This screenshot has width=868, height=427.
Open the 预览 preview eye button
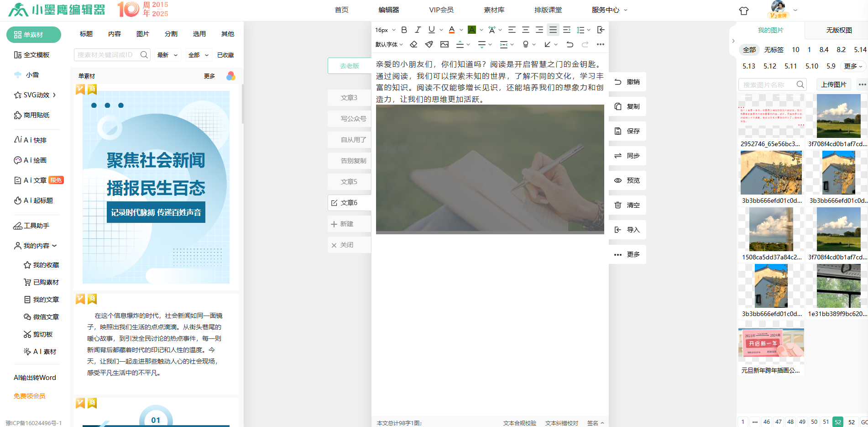click(627, 180)
